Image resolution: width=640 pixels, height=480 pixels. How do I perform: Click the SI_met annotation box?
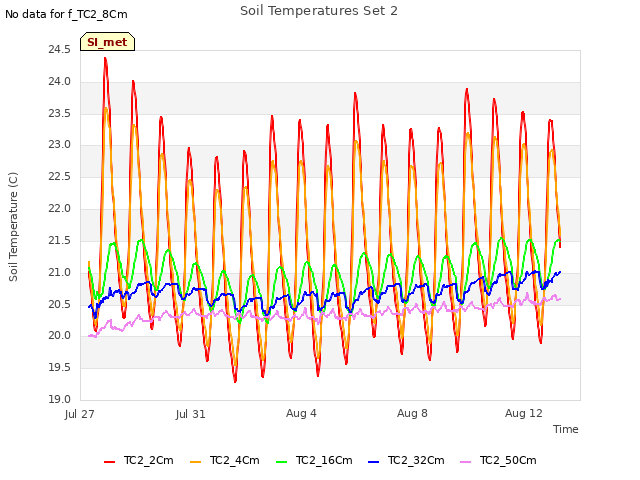coord(107,42)
